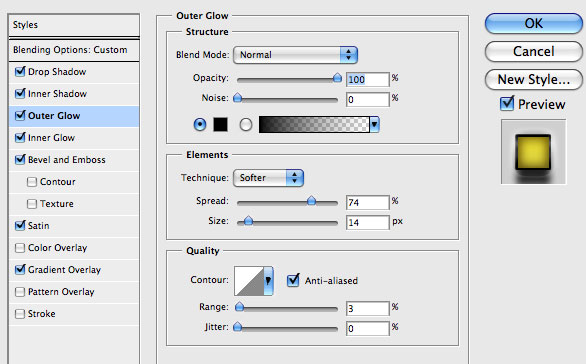Viewport: 586px width, 364px height.
Task: Click the New Style button
Action: pyautogui.click(x=534, y=79)
